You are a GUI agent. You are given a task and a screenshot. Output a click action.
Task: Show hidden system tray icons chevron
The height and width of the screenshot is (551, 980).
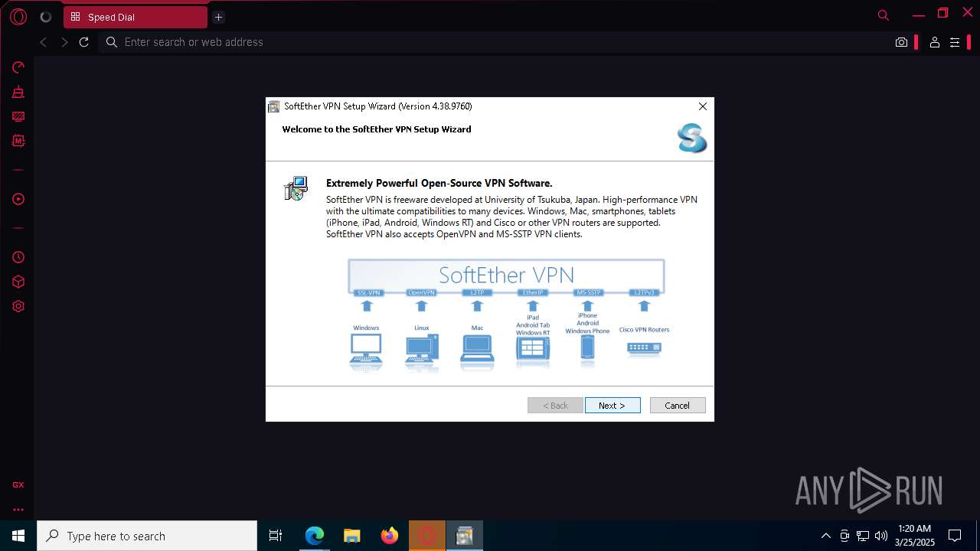(825, 536)
